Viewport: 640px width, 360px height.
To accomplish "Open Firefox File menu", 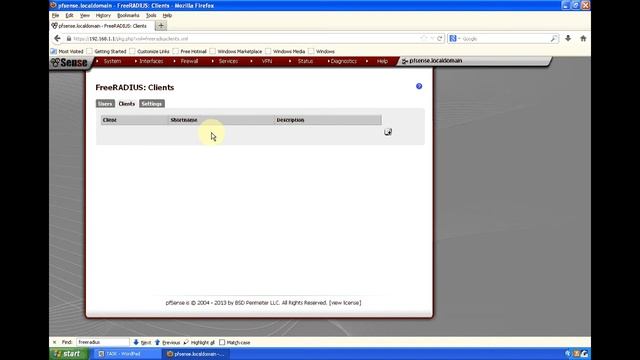I will click(56, 15).
